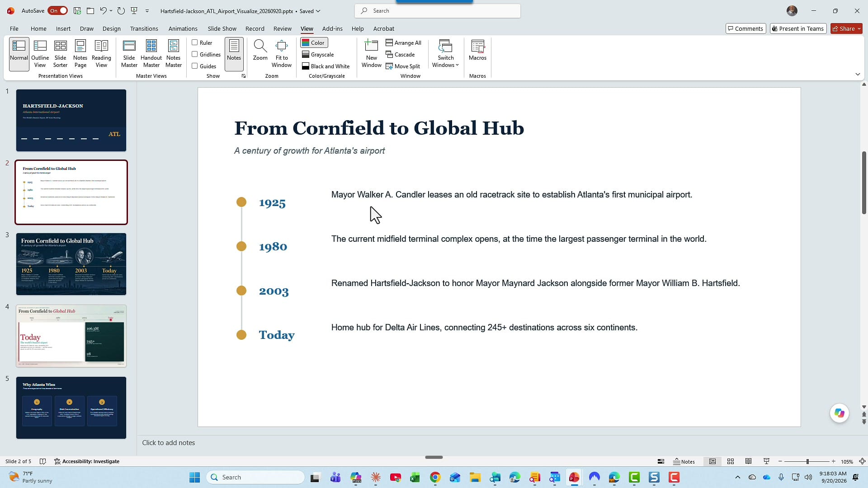The width and height of the screenshot is (868, 488).
Task: Switch to the Transitions tab
Action: tap(144, 28)
